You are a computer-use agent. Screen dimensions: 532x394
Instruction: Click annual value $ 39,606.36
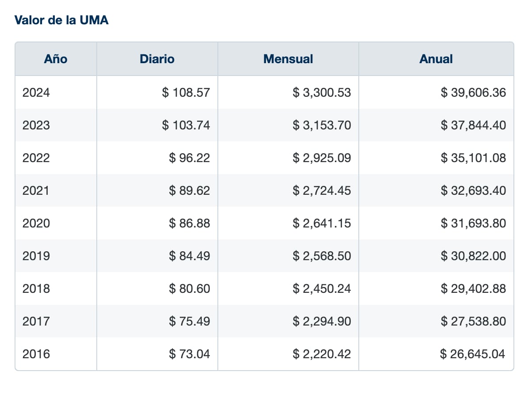[x=473, y=93]
